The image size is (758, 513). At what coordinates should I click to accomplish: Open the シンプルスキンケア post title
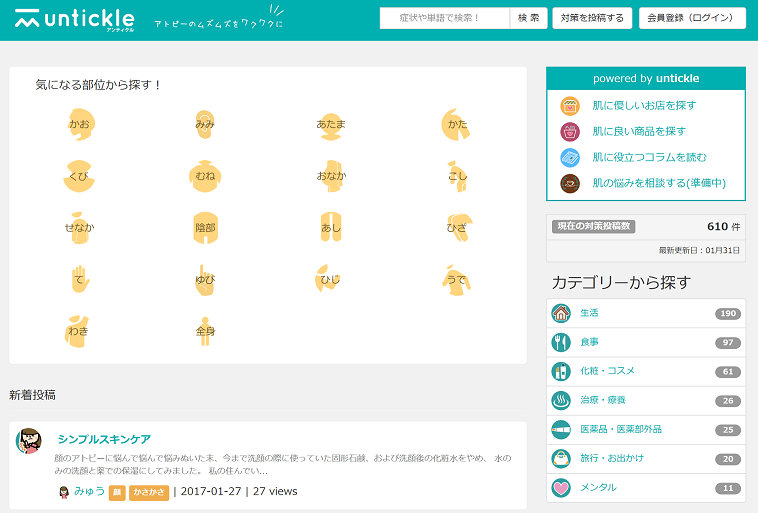click(x=104, y=439)
